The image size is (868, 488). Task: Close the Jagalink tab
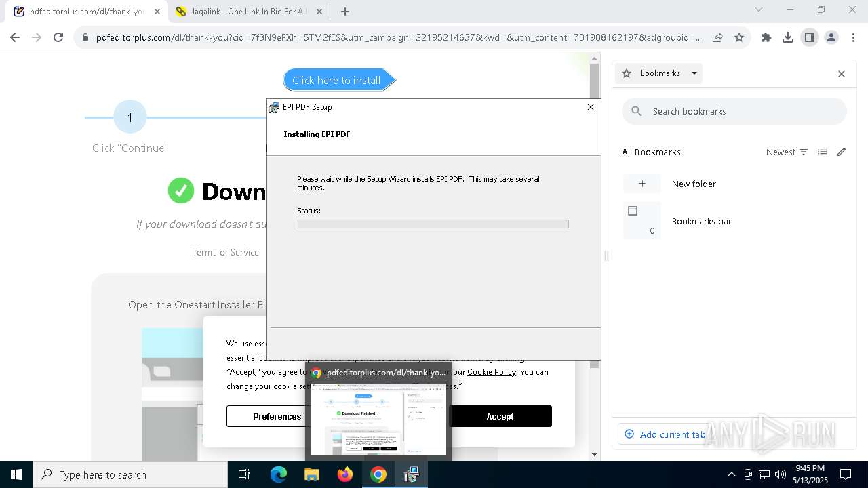pyautogui.click(x=320, y=12)
